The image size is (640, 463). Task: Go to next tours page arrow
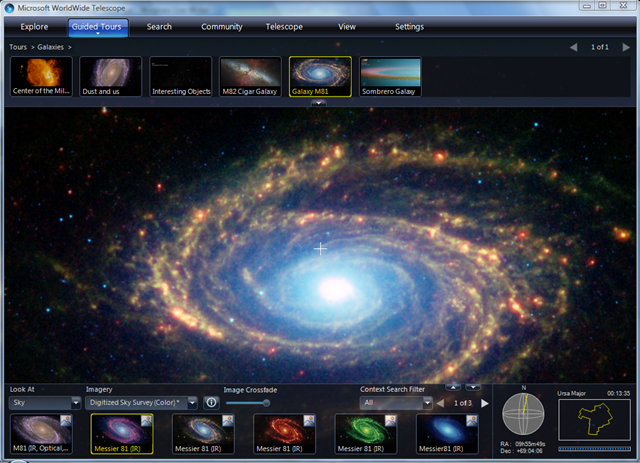(626, 47)
